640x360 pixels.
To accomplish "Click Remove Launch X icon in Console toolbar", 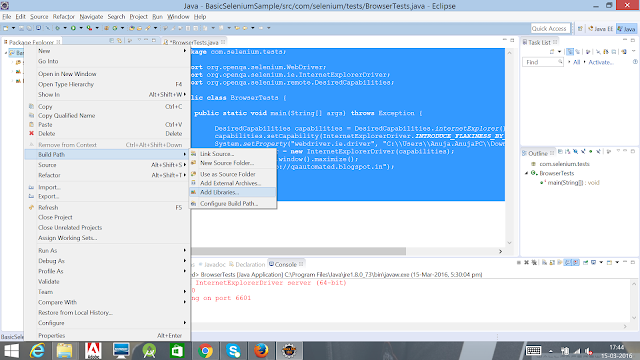I will click(x=527, y=262).
